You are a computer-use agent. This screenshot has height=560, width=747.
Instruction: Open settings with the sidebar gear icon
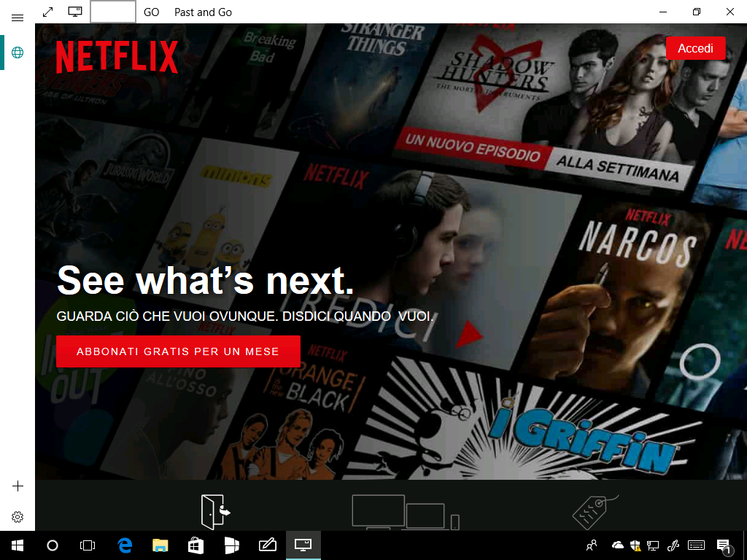coord(18,517)
